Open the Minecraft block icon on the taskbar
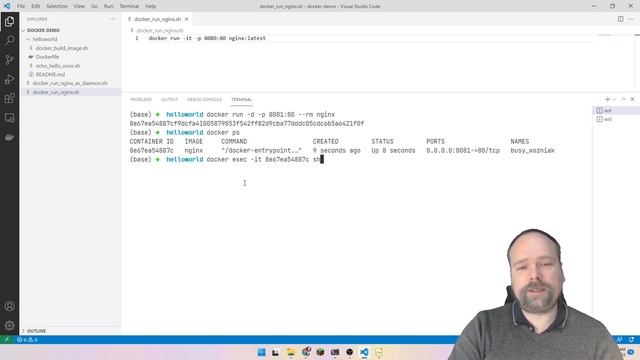Viewport: 640px width, 360px height. coord(320,352)
